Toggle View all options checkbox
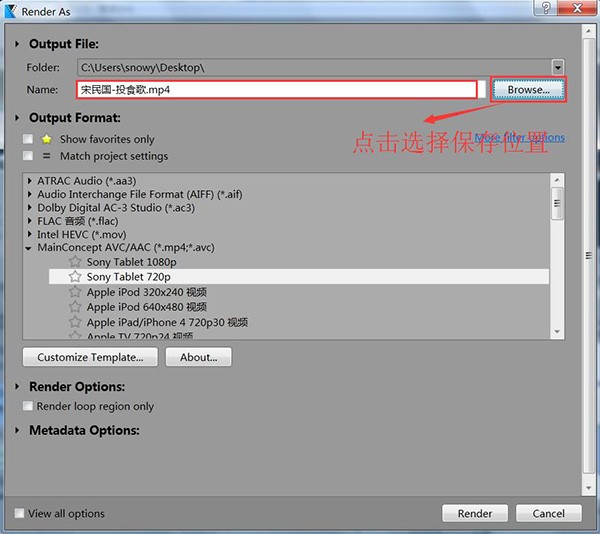 (x=19, y=513)
